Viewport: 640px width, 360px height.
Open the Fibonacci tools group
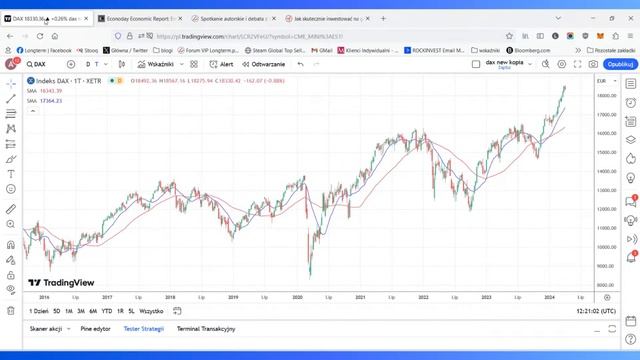(11, 114)
